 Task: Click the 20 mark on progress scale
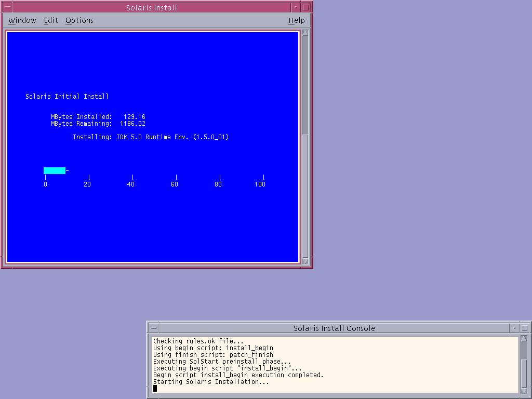click(87, 184)
